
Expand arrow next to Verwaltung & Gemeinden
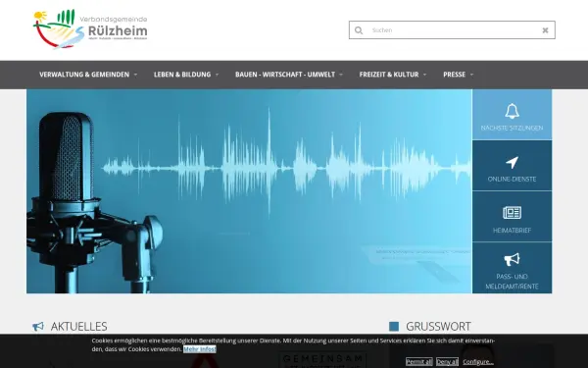click(x=135, y=75)
